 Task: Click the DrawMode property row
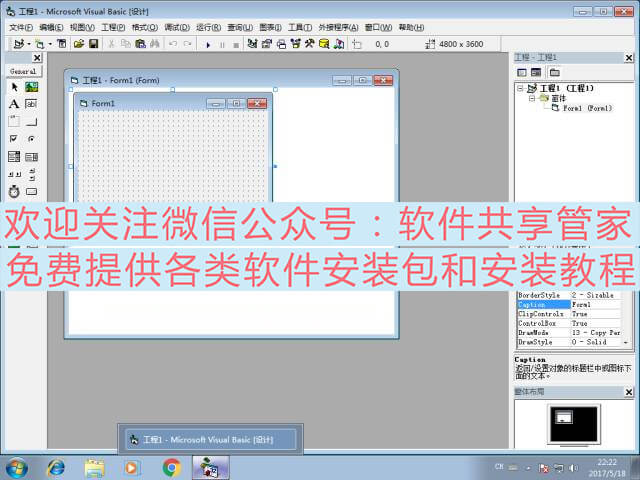(x=569, y=333)
